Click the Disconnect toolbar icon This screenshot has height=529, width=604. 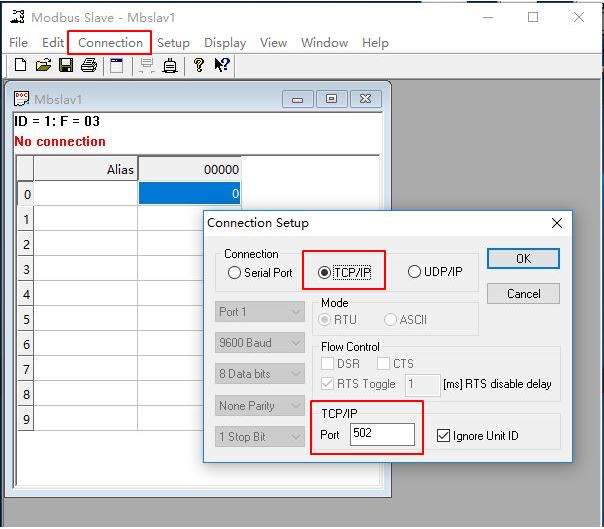(170, 65)
